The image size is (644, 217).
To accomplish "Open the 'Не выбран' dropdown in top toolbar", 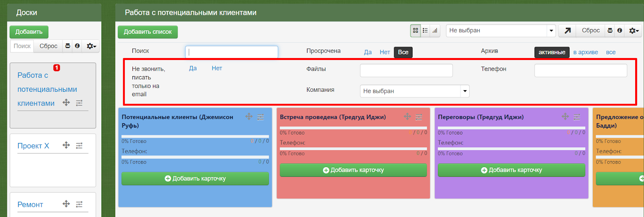I will click(501, 31).
